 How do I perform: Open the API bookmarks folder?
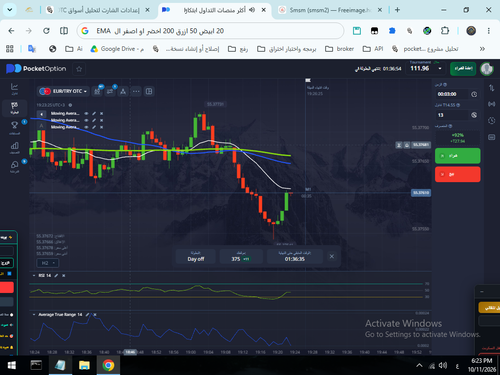[373, 49]
